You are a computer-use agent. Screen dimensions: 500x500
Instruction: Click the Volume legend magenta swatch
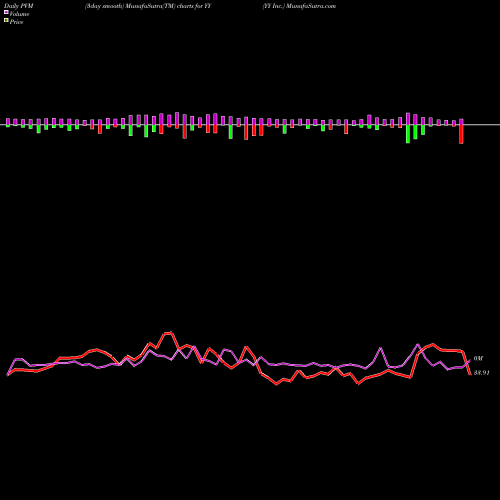click(x=6, y=12)
